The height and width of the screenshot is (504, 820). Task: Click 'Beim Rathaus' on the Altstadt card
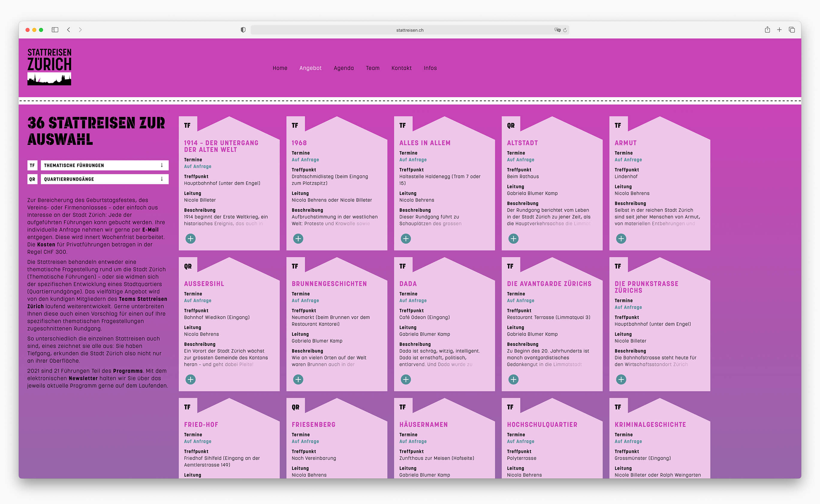point(523,177)
